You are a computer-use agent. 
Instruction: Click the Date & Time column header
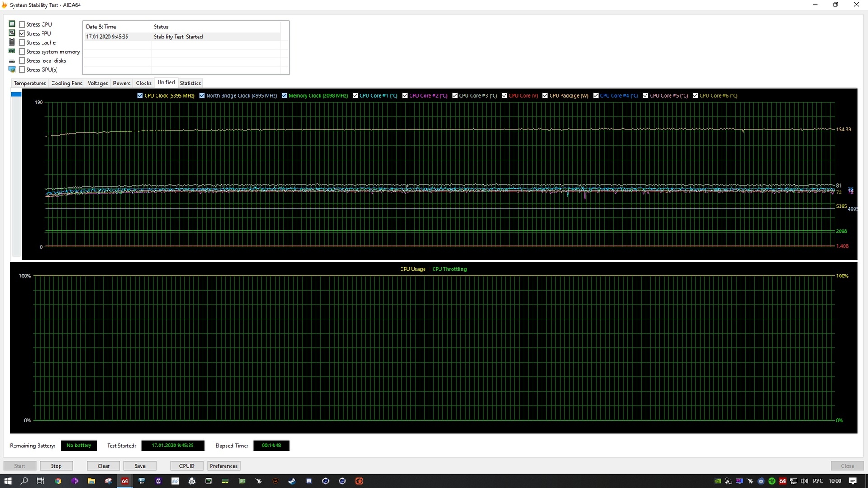[x=117, y=27]
